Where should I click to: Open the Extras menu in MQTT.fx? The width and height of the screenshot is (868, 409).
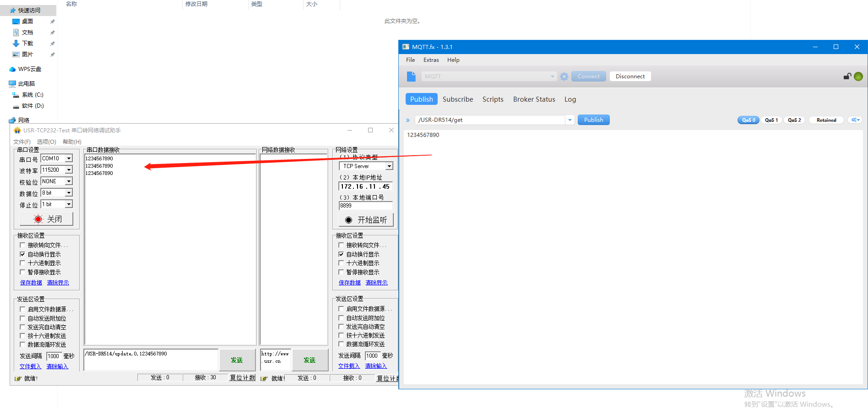[x=431, y=60]
